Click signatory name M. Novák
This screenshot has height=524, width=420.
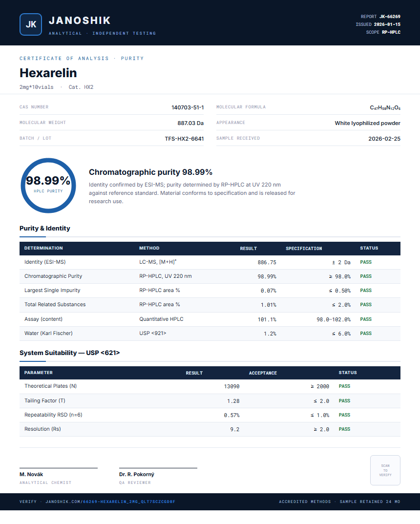click(31, 474)
